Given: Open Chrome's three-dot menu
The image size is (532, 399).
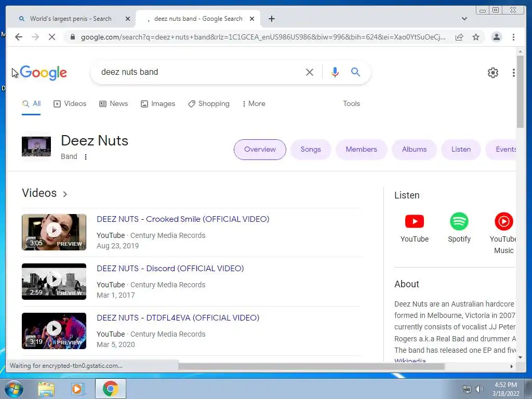Looking at the screenshot, I should click(513, 37).
